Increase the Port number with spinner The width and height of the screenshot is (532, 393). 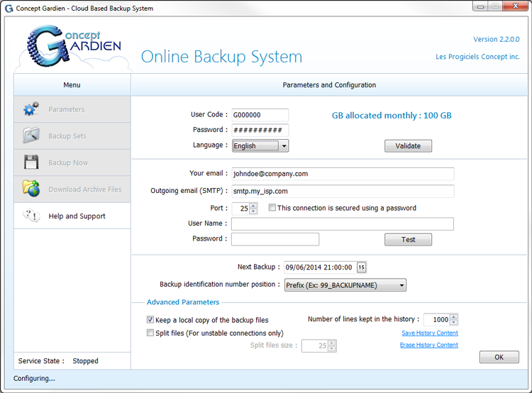tap(253, 206)
